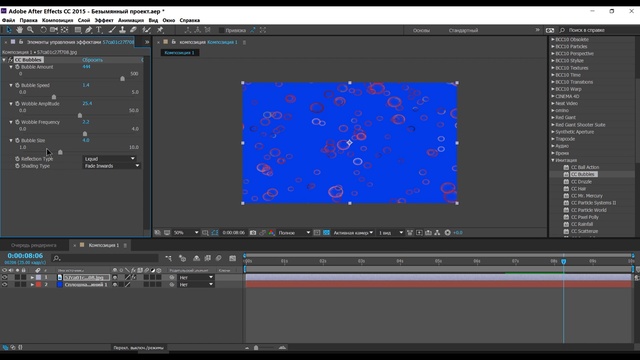Click the Композиция 1 breadcrumb button
This screenshot has width=640, height=360.
point(180,53)
